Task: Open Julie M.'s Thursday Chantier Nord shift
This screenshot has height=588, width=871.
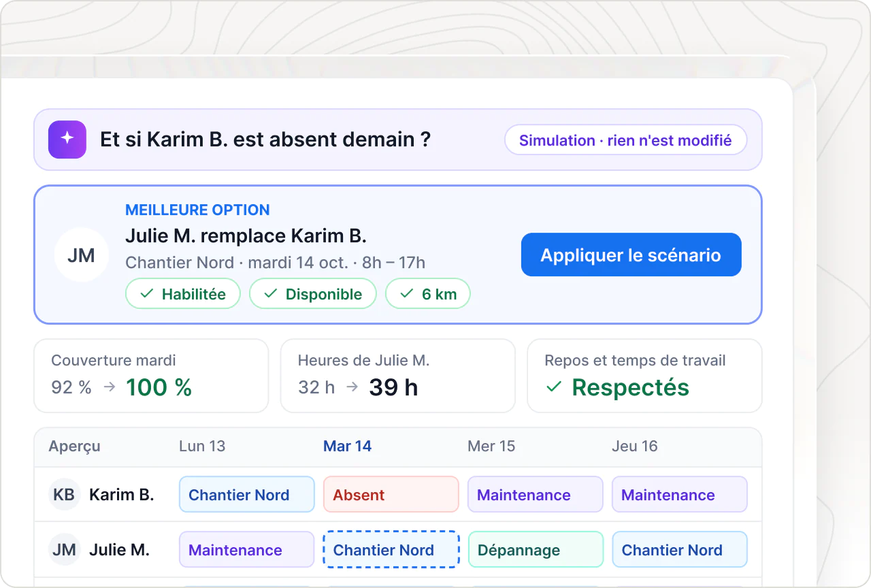Action: [680, 550]
